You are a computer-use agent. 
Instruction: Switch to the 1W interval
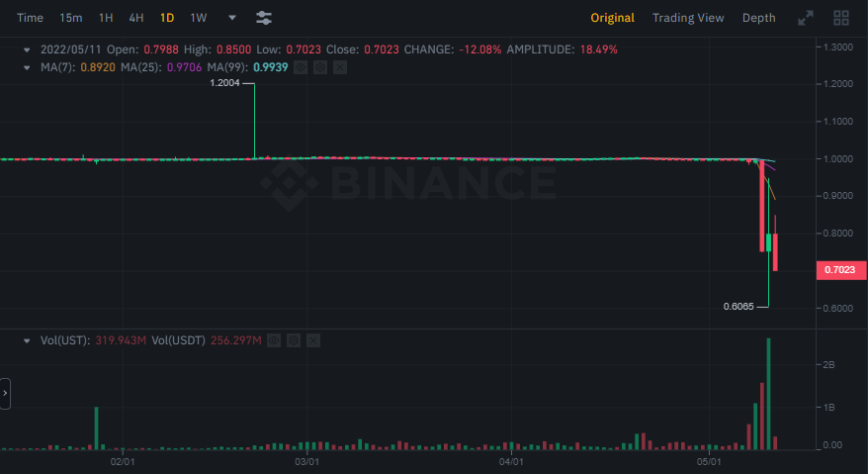pos(199,18)
